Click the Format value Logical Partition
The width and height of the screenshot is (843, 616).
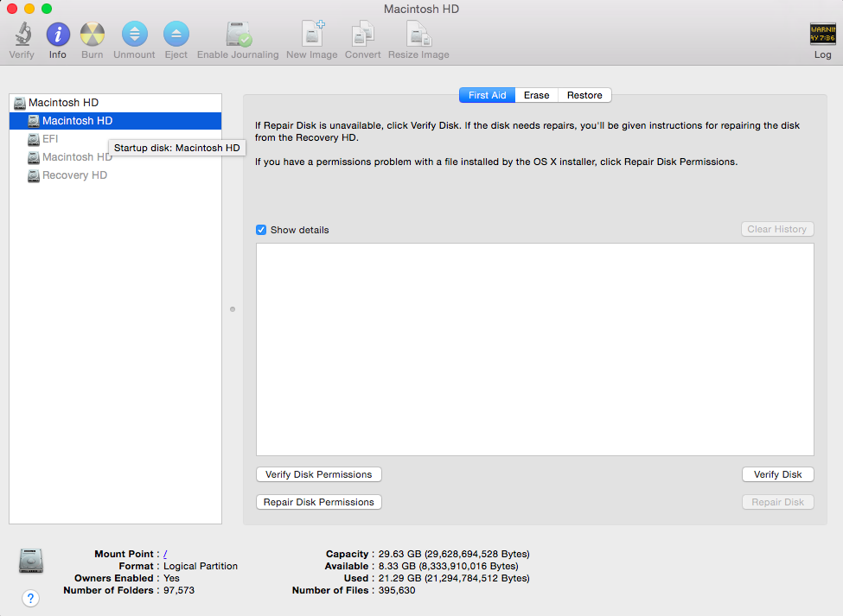(201, 566)
